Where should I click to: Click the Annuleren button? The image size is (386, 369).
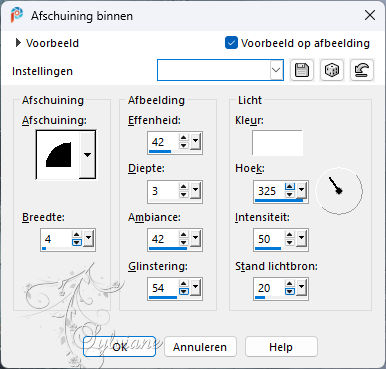(x=200, y=347)
